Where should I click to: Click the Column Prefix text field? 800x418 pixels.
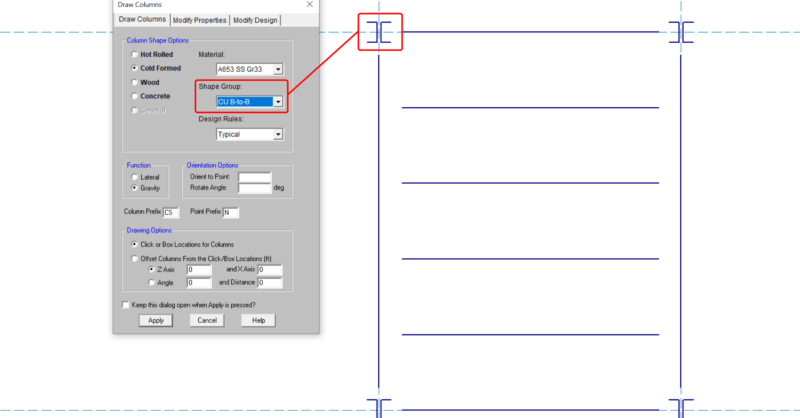click(x=172, y=213)
